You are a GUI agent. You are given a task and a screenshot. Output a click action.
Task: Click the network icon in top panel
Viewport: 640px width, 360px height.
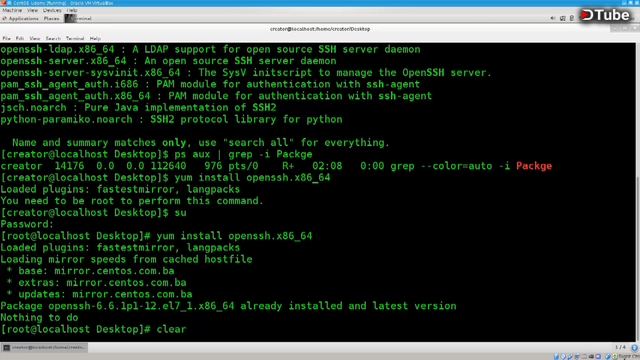pyautogui.click(x=562, y=18)
